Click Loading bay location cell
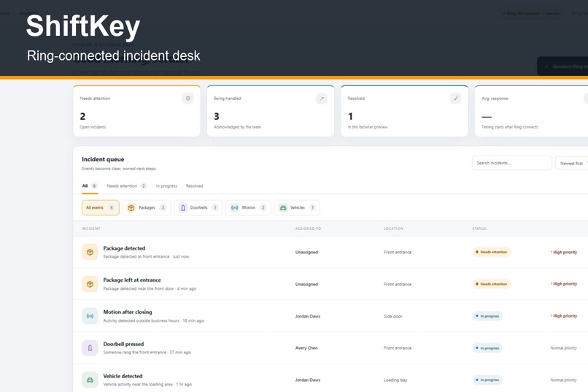This screenshot has width=588, height=392. pos(395,380)
